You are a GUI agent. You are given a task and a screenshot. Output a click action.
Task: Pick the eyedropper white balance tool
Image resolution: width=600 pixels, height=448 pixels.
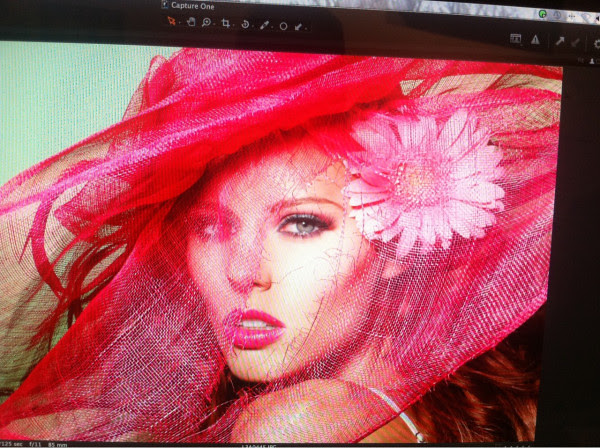pos(264,25)
